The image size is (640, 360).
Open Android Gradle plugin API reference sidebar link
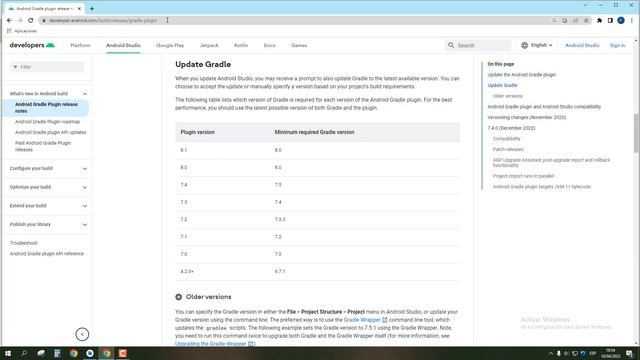47,253
